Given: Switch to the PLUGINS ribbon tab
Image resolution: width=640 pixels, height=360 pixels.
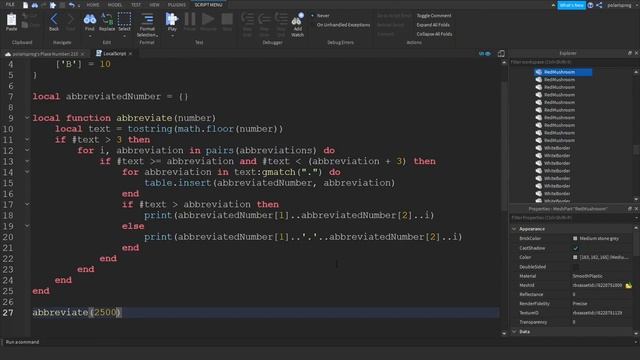Looking at the screenshot, I should 177,5.
